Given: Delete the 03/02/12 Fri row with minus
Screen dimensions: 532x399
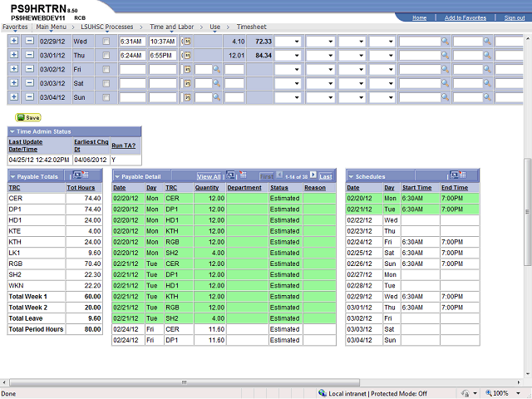Looking at the screenshot, I should coord(30,69).
